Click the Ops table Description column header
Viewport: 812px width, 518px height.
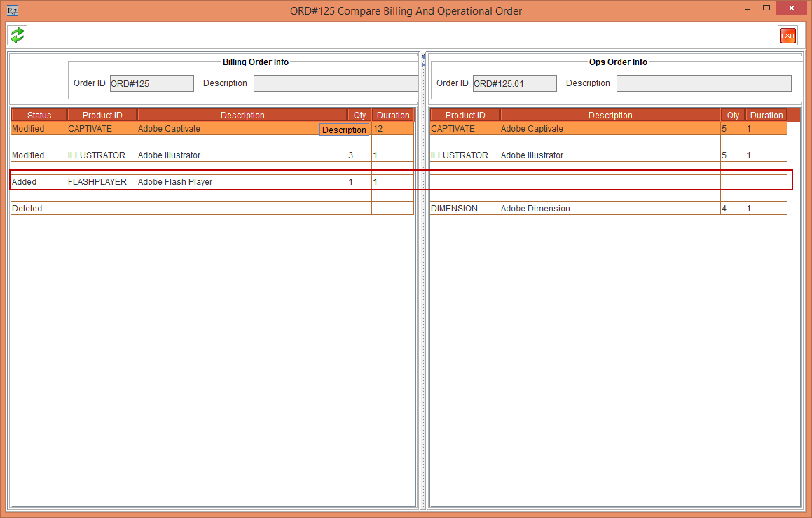610,115
